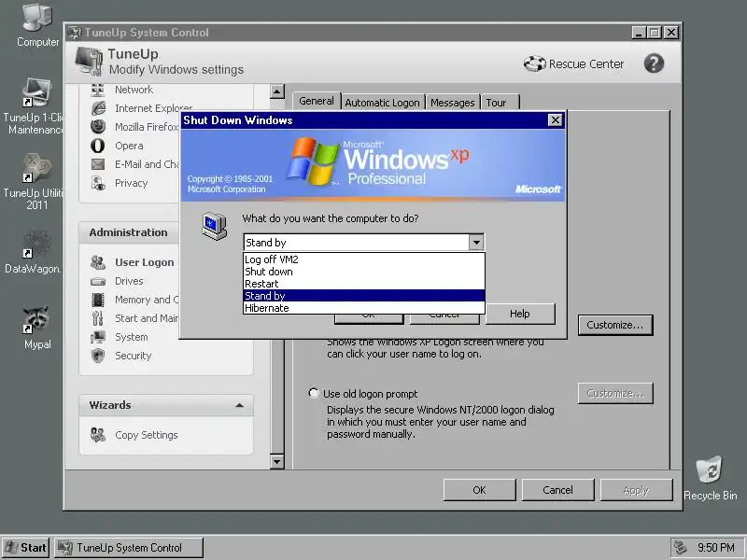This screenshot has width=747, height=560.
Task: Open TuneUp help question mark icon
Action: (x=654, y=63)
